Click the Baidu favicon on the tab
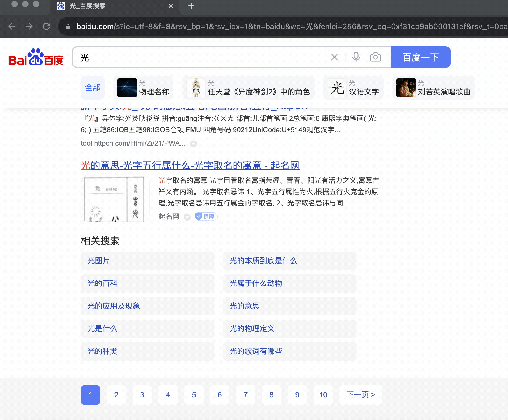 tap(61, 6)
